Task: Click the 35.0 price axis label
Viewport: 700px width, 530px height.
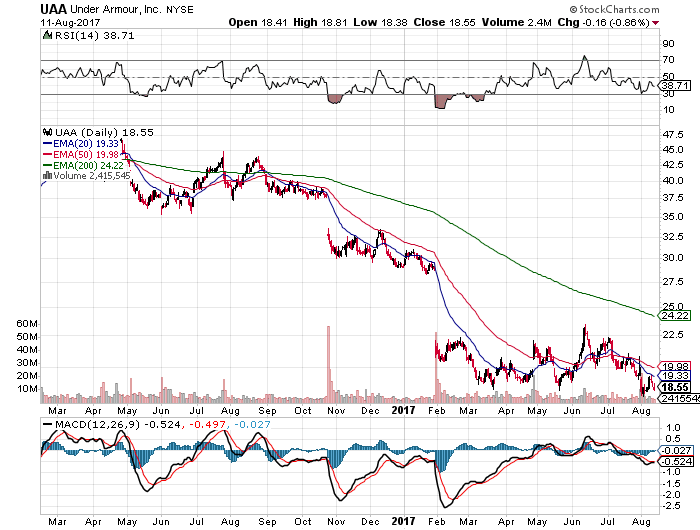Action: click(673, 217)
